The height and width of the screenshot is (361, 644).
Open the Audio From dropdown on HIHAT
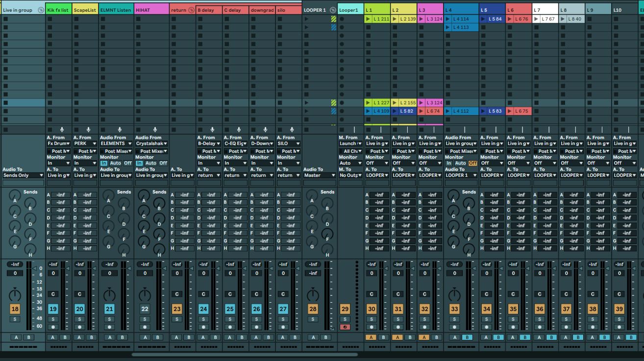click(x=151, y=144)
